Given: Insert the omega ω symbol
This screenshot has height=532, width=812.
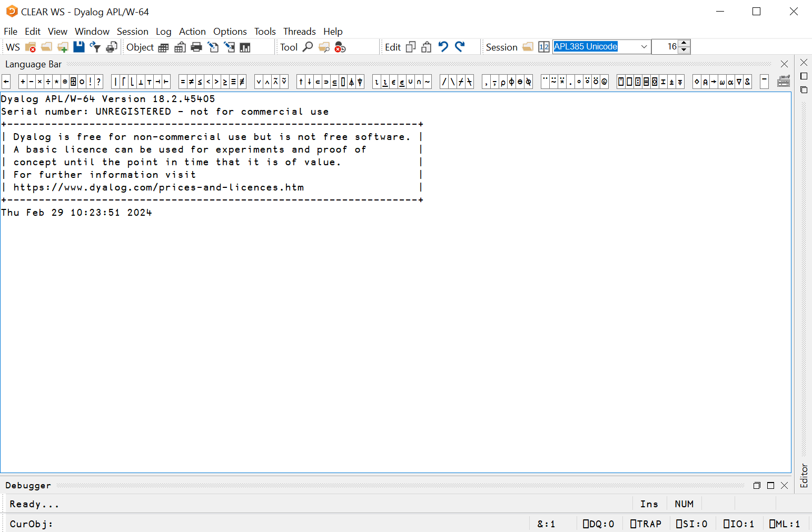Looking at the screenshot, I should pos(722,82).
